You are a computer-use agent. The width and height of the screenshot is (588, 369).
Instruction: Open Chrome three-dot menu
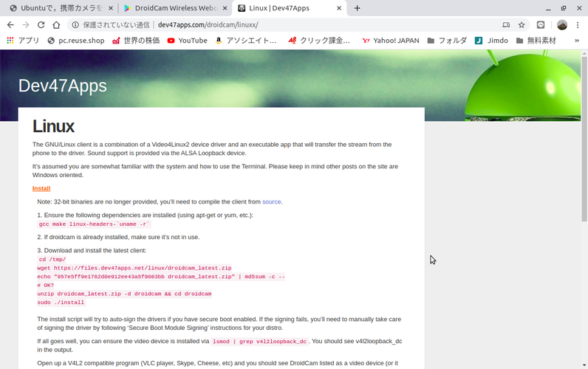click(578, 25)
